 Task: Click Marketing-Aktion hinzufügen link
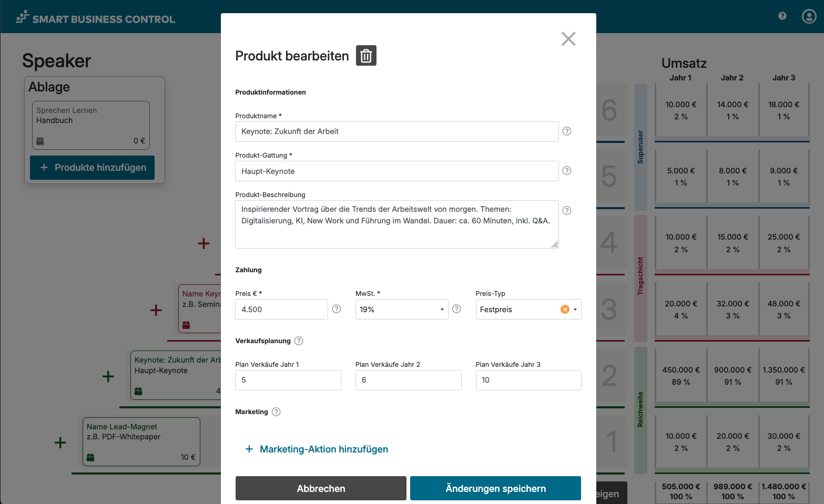(317, 449)
